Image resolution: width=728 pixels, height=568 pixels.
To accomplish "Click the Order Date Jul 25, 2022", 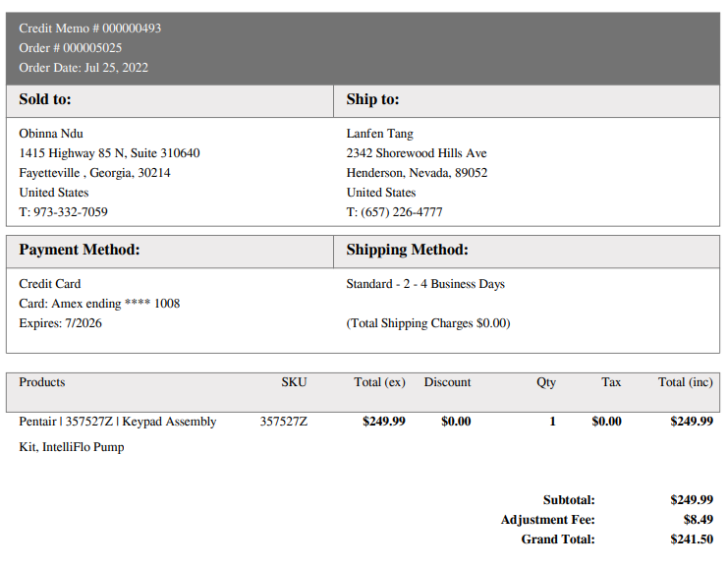I will click(84, 68).
